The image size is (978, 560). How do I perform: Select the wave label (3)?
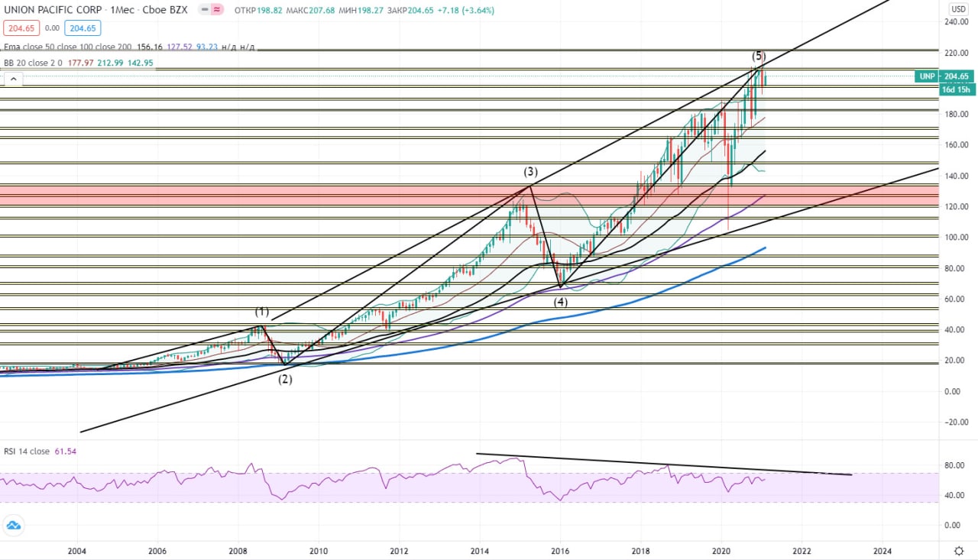[530, 171]
